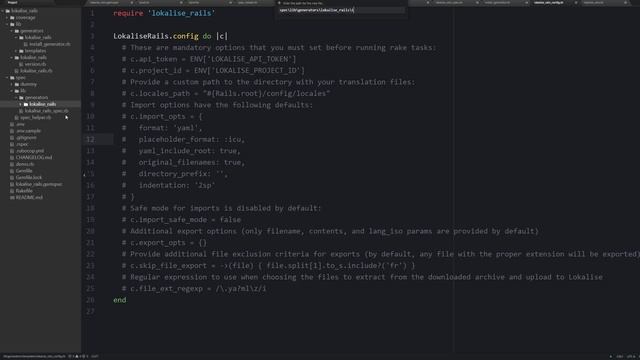Open lokalise_rails_spec.rb in the tree
This screenshot has width=640, height=360.
click(47, 111)
